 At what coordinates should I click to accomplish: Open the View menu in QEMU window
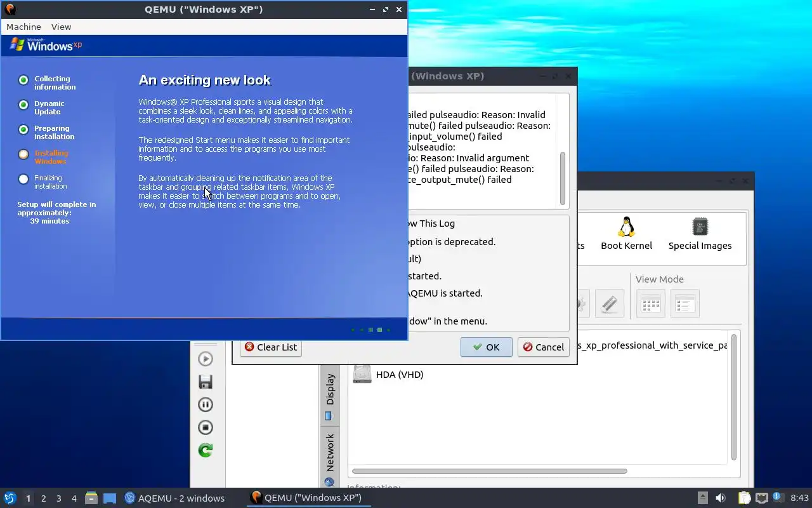[61, 27]
